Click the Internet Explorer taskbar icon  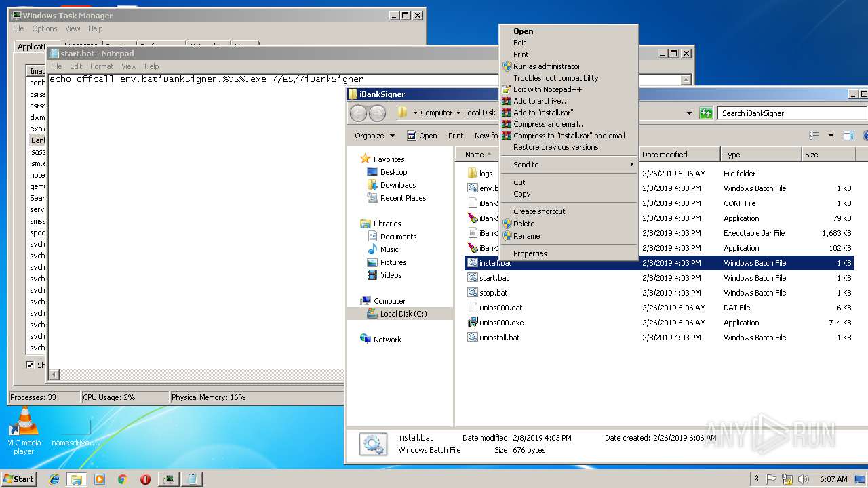click(x=54, y=479)
